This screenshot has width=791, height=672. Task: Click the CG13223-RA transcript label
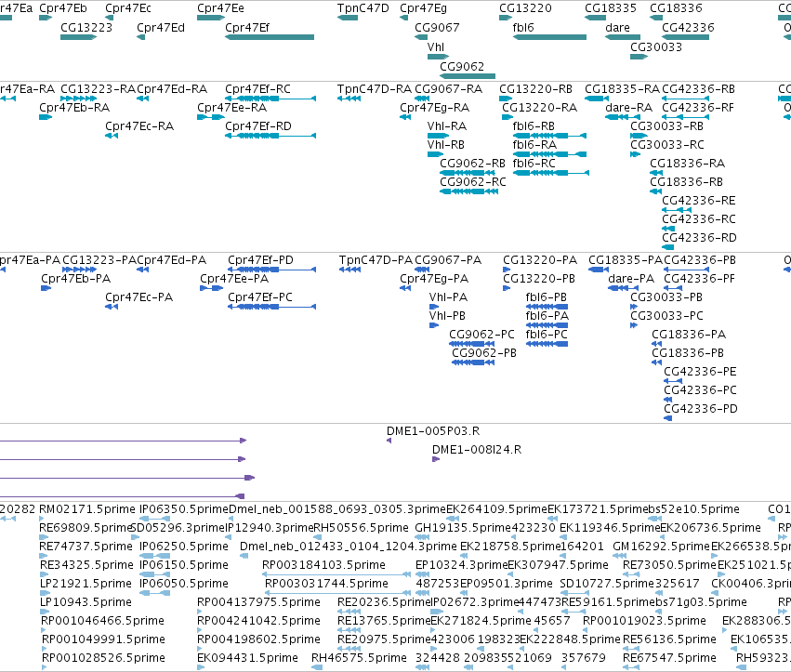(99, 89)
